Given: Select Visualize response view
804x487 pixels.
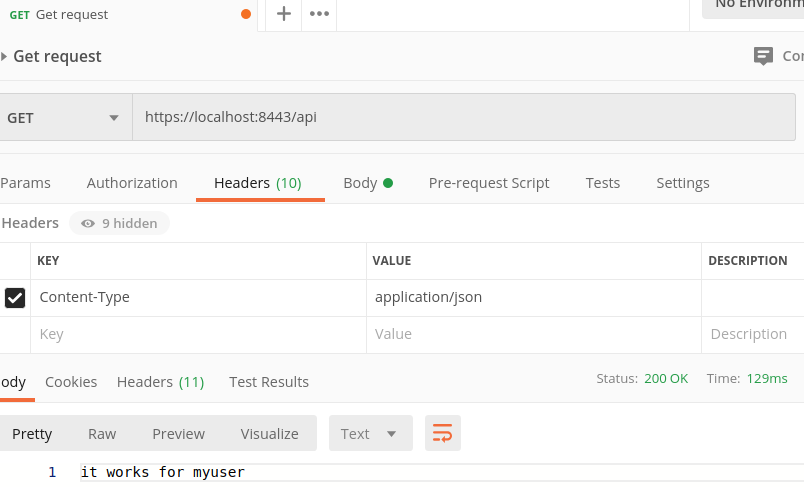Looking at the screenshot, I should [270, 434].
